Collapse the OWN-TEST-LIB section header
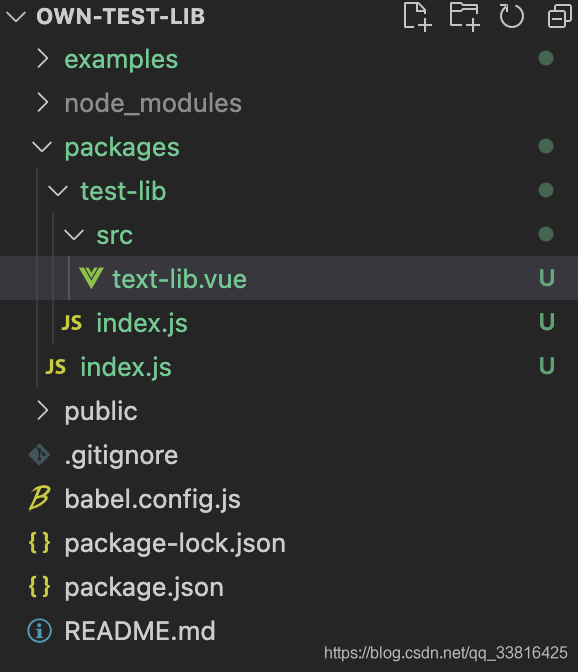 (x=289, y=16)
